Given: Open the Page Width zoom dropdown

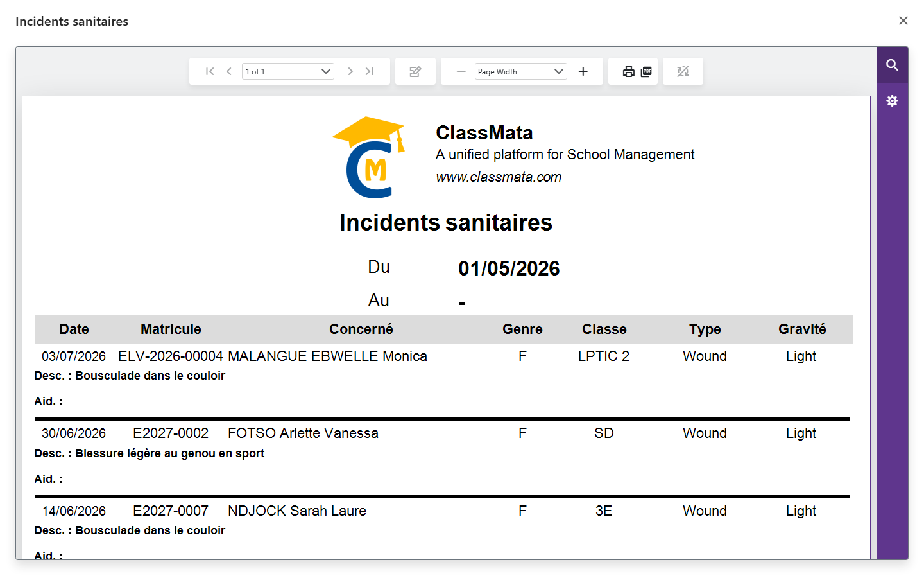Looking at the screenshot, I should 559,71.
